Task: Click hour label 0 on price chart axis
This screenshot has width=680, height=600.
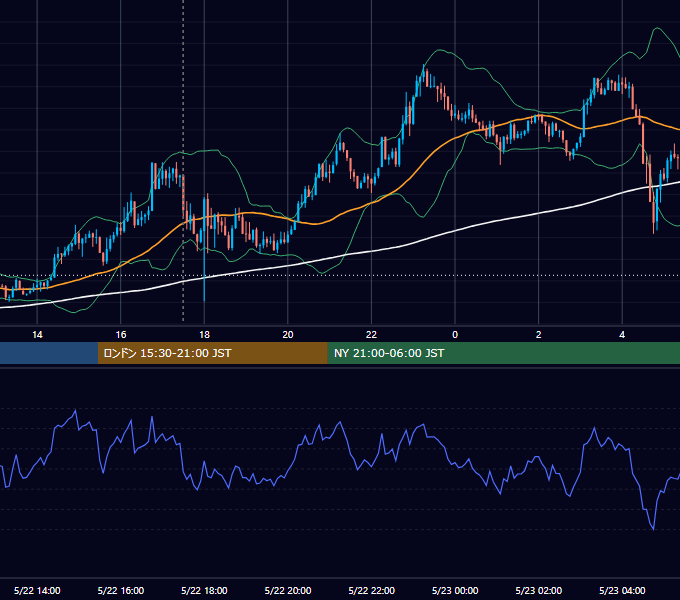Action: [x=455, y=335]
